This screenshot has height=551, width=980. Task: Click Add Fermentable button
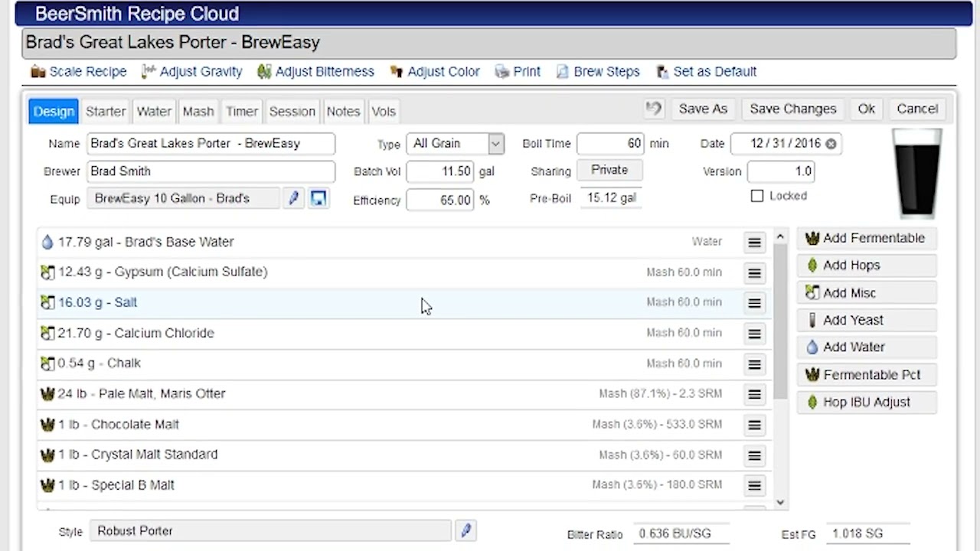coord(866,238)
